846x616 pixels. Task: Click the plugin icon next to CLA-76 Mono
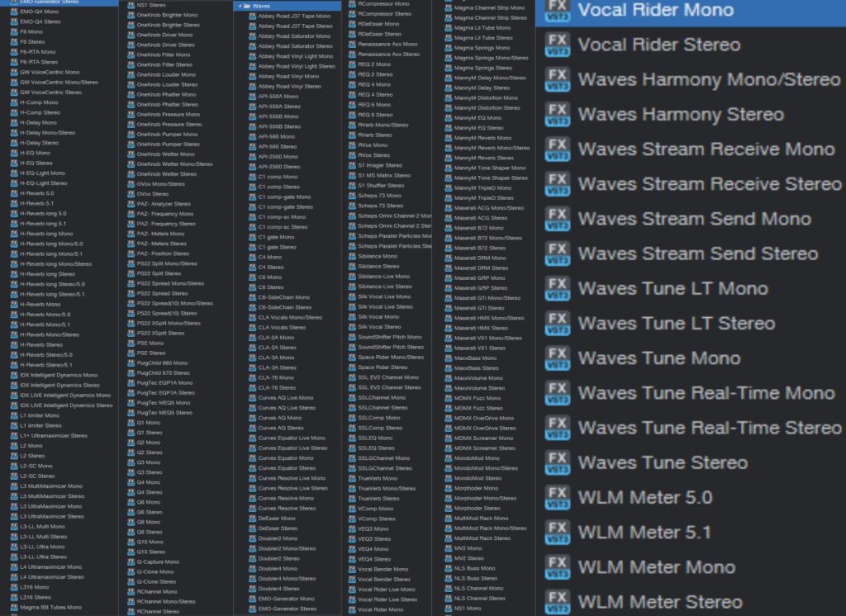[x=251, y=377]
